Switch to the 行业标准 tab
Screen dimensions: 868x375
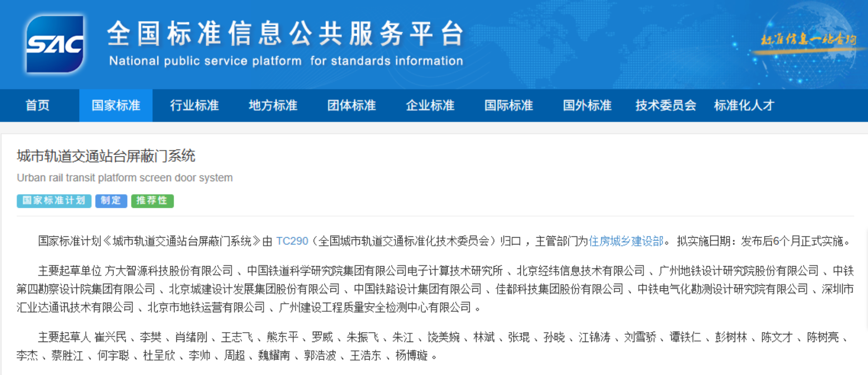coord(194,105)
